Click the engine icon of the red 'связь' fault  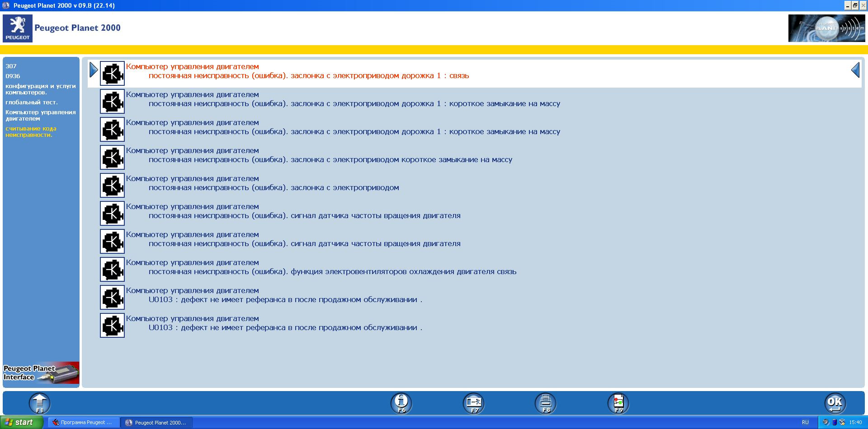click(112, 73)
